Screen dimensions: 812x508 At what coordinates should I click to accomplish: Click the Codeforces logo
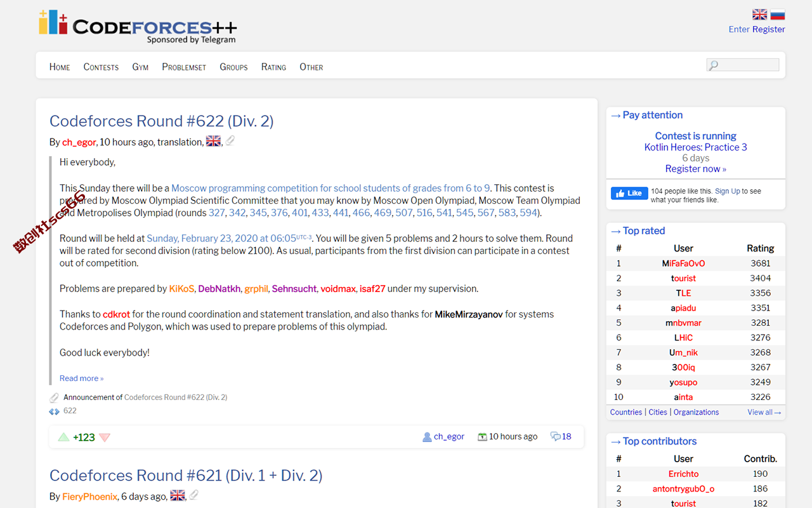coord(138,27)
